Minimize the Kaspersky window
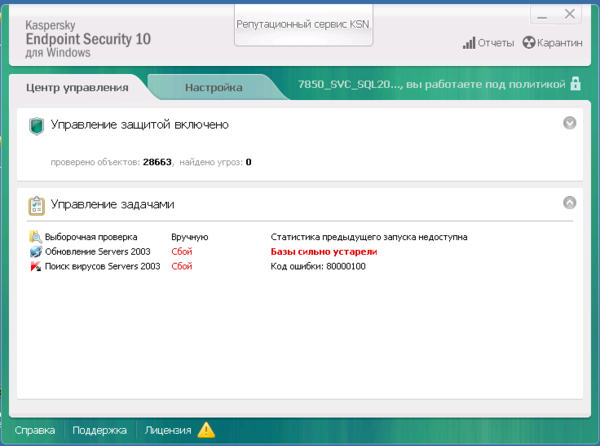The width and height of the screenshot is (600, 446). (542, 15)
